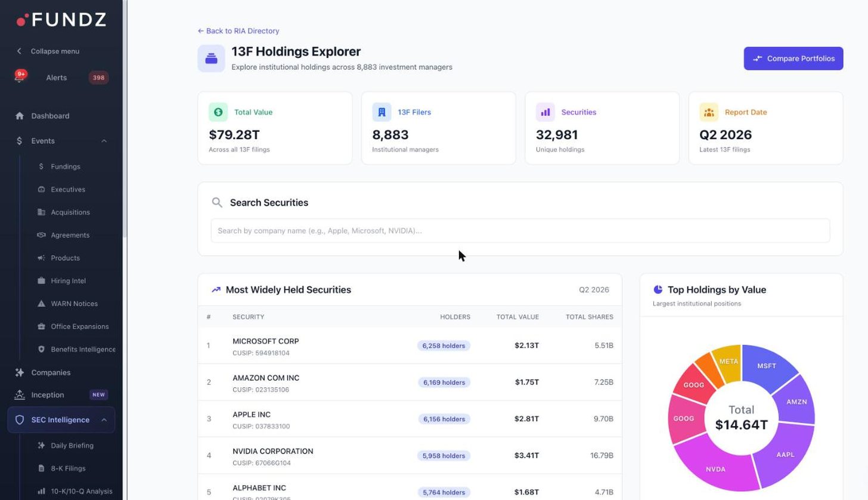Select the APPLE INC row name
The image size is (868, 500).
(252, 415)
